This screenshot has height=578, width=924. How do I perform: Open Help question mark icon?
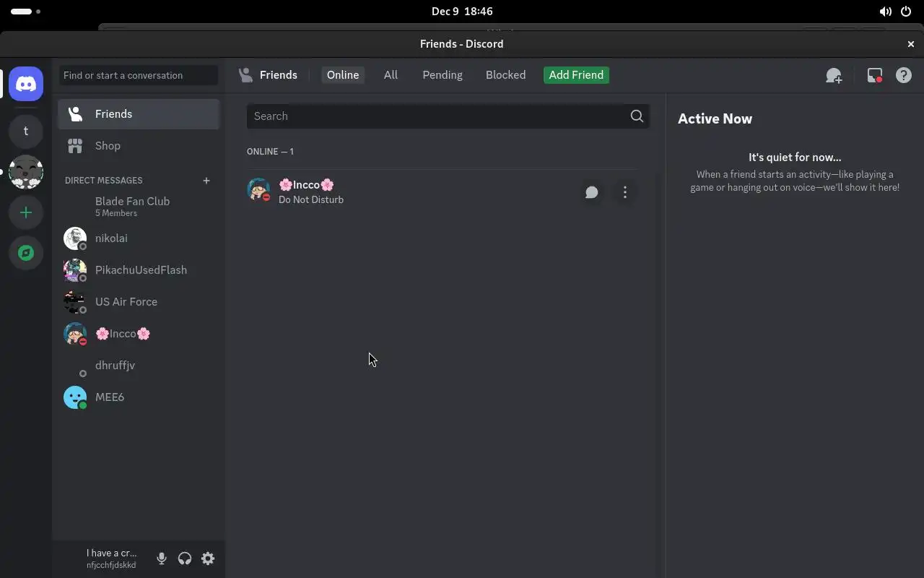tap(904, 75)
